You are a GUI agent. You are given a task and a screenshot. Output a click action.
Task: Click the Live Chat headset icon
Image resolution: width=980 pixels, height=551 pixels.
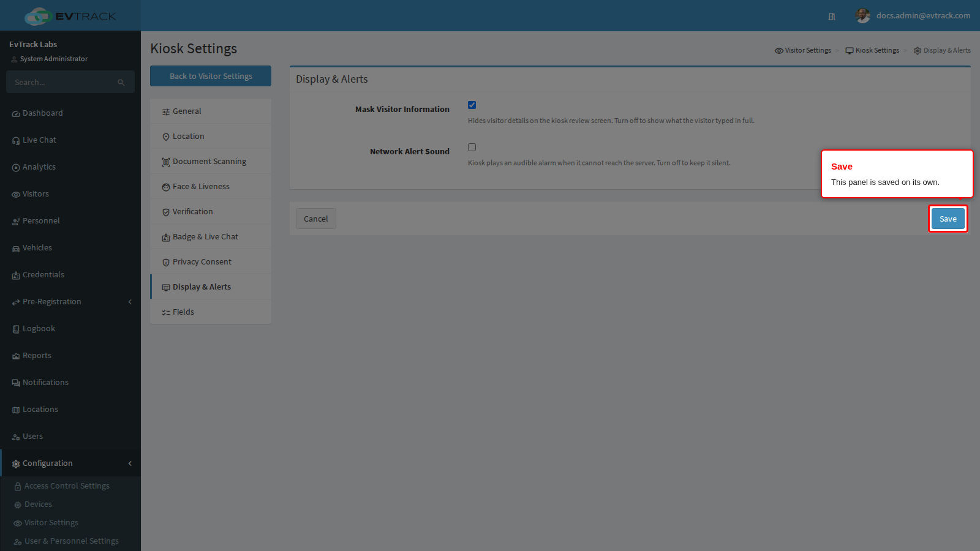[16, 141]
